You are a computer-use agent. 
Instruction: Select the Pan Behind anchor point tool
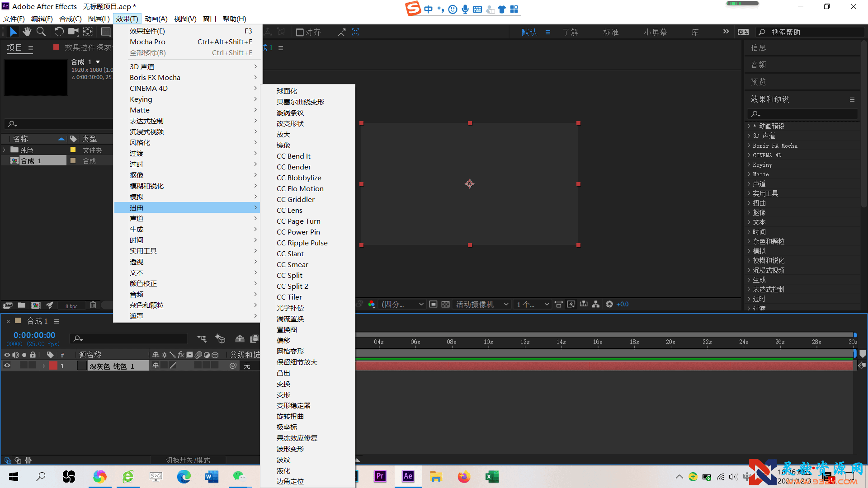(x=88, y=32)
